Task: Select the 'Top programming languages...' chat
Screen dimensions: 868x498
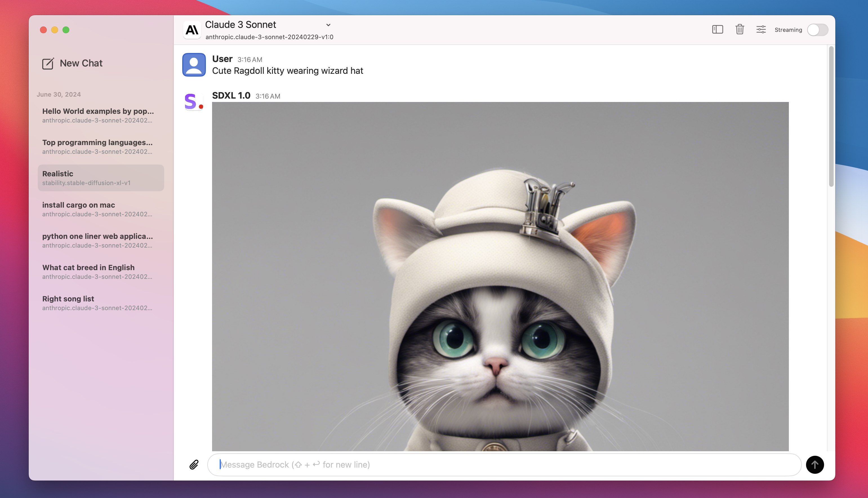Action: [x=97, y=146]
